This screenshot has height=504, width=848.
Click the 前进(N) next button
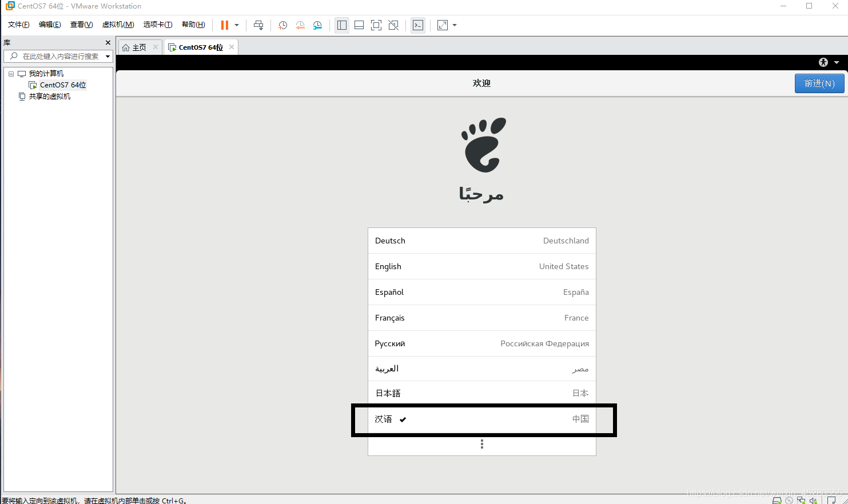click(819, 83)
